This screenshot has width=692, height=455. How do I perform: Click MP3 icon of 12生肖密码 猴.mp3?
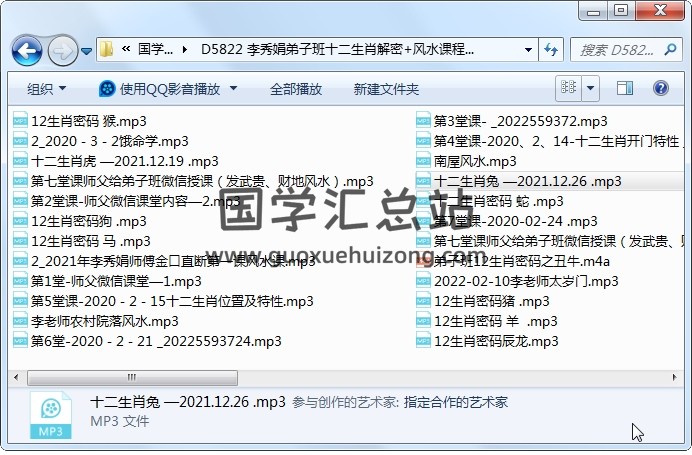click(x=20, y=121)
